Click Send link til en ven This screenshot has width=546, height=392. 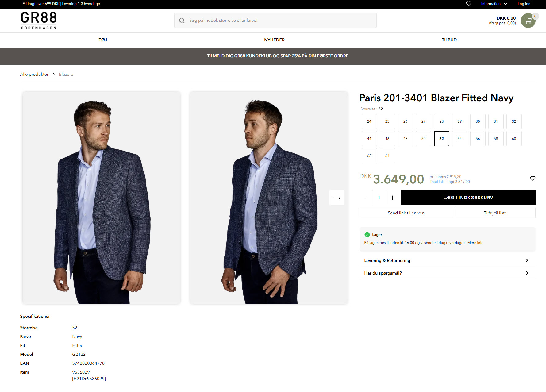[x=406, y=213]
